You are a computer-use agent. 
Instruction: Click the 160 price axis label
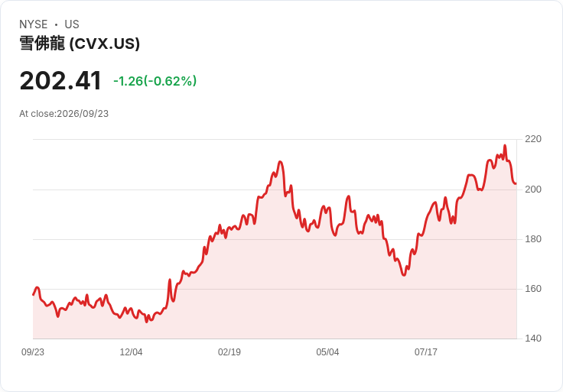click(x=533, y=289)
